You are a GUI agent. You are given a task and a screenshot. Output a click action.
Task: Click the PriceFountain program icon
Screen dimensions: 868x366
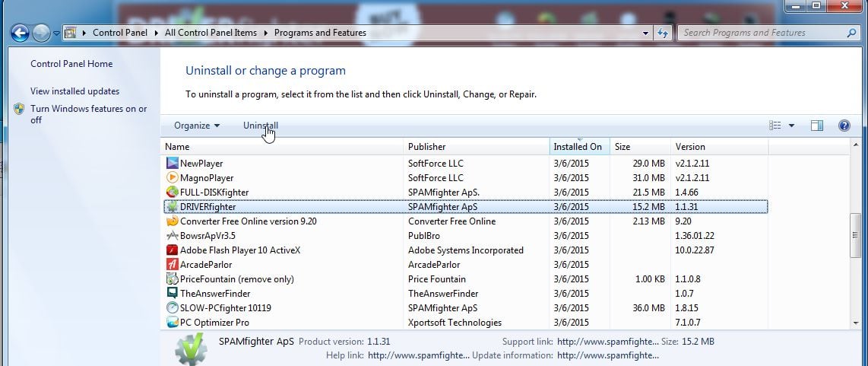173,279
